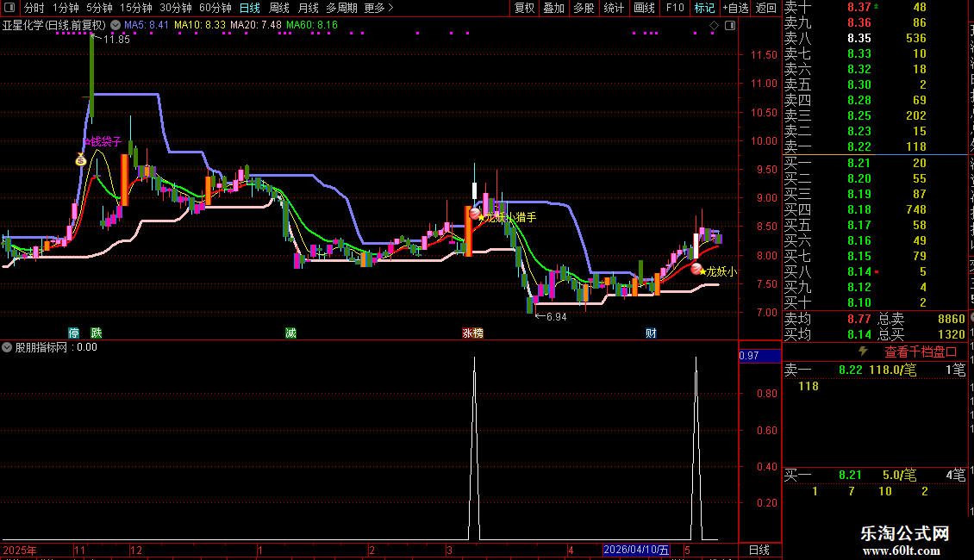Screen dimensions: 974x560
Task: Click the 减 event tag on chart
Action: click(290, 333)
